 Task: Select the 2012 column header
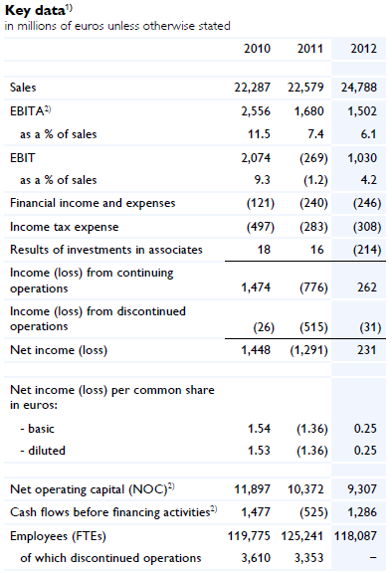coord(363,49)
